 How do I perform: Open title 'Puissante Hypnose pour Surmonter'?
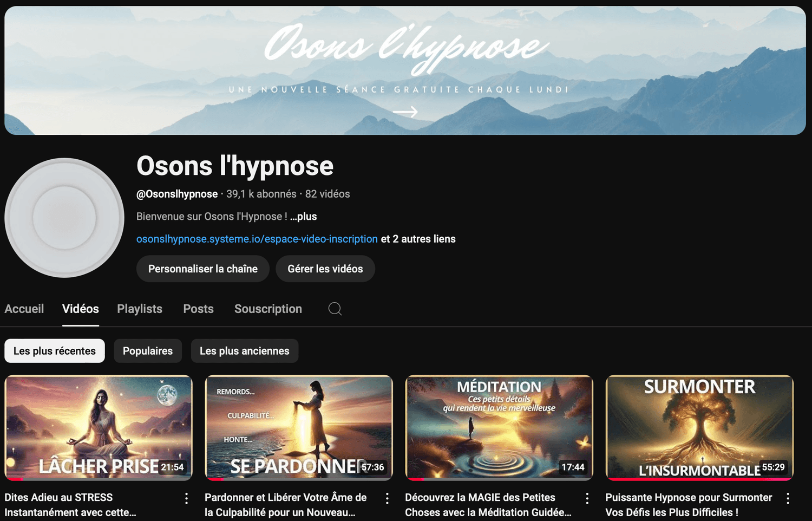point(689,505)
